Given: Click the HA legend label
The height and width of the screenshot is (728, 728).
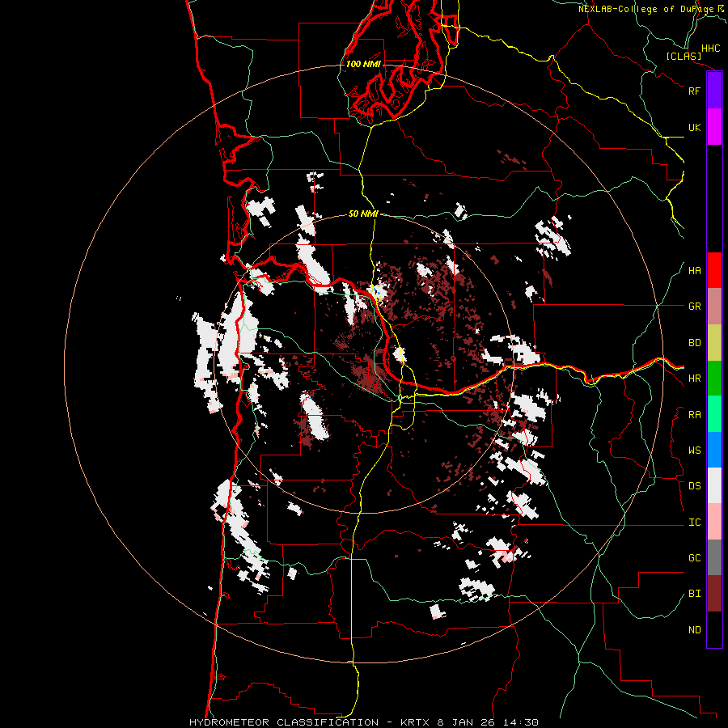Looking at the screenshot, I should [694, 271].
